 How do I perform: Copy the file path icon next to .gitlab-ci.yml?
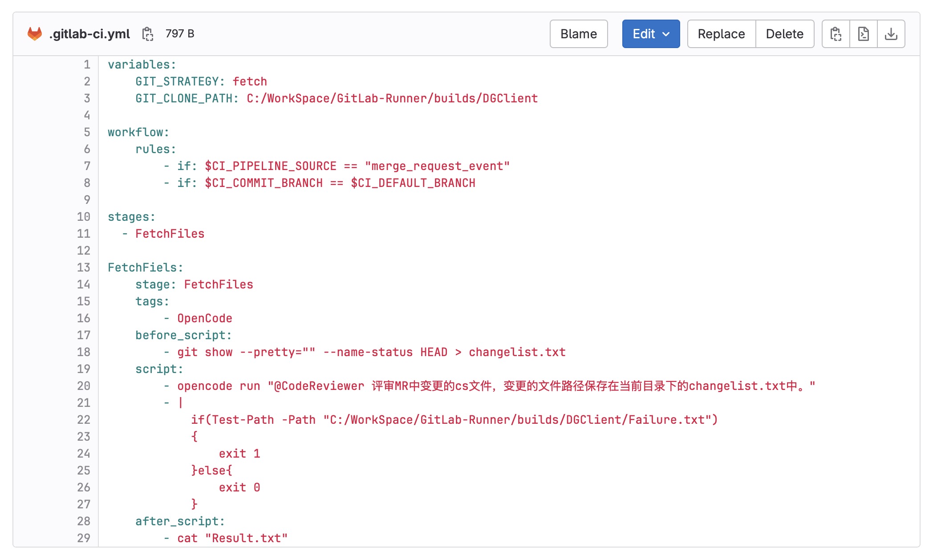pos(147,34)
